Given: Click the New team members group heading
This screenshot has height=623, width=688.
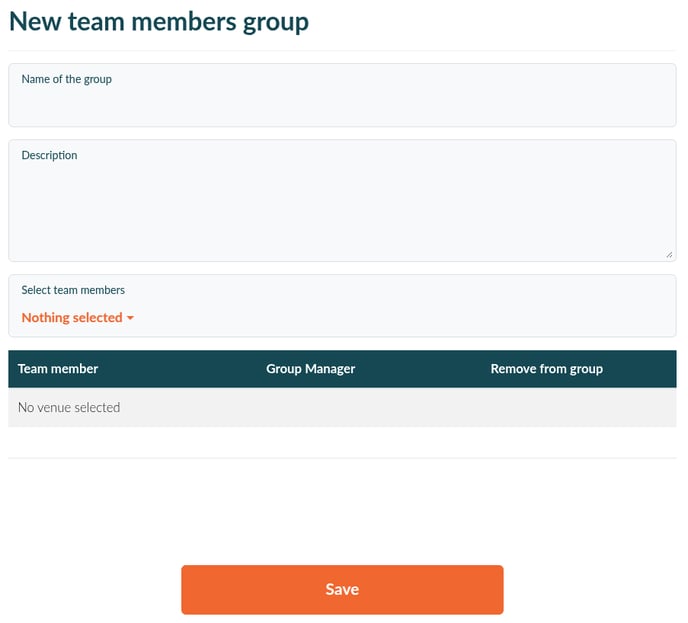Looking at the screenshot, I should coord(159,21).
